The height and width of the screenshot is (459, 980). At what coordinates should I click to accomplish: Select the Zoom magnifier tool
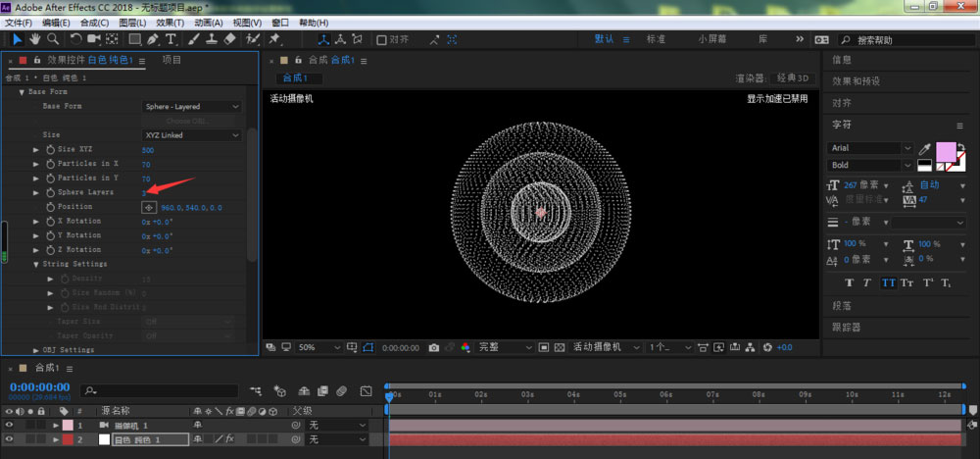(52, 39)
